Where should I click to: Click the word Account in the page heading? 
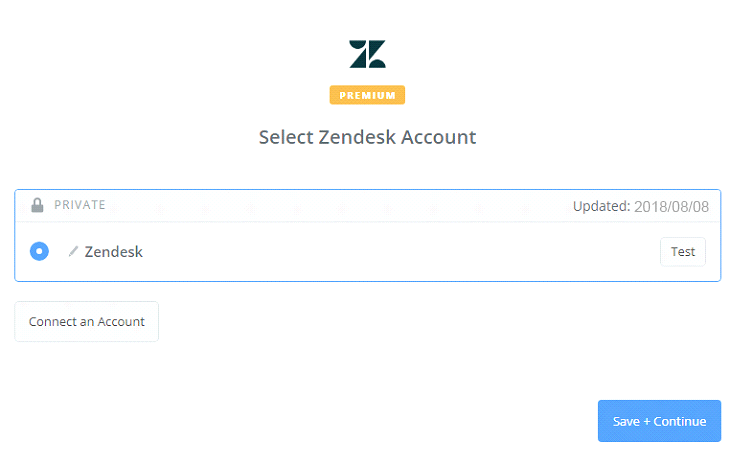[439, 137]
